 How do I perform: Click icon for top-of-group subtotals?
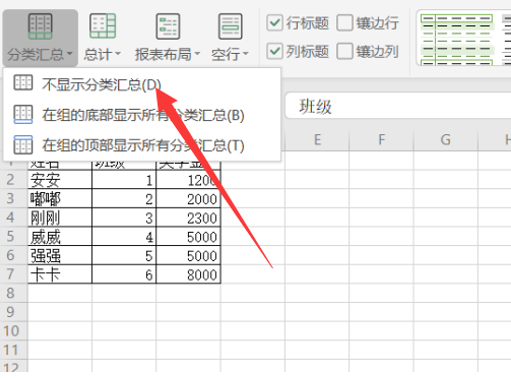pos(23,145)
